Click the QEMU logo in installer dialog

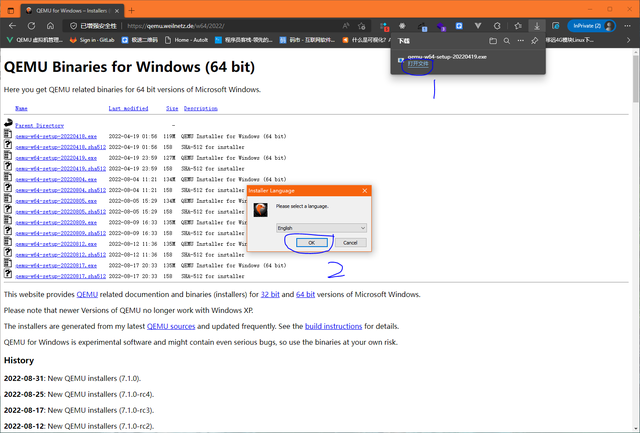pyautogui.click(x=260, y=210)
